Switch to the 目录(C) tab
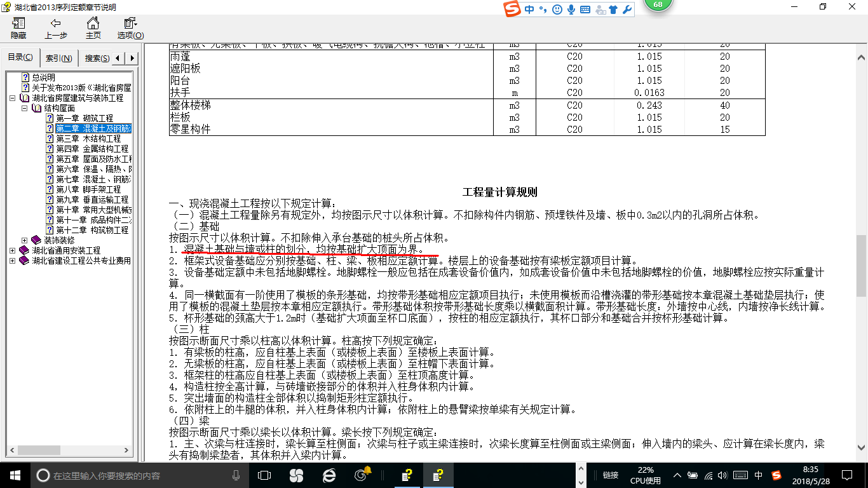This screenshot has height=488, width=868. click(x=21, y=58)
